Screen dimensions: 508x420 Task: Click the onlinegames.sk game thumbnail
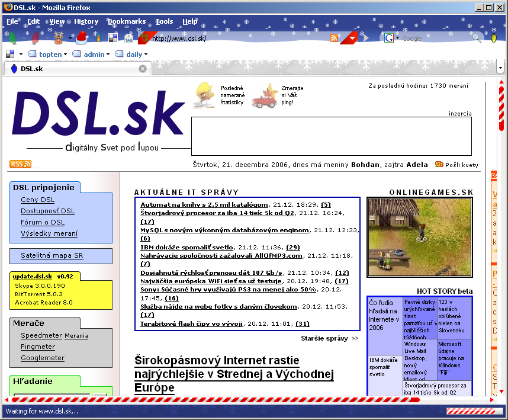tap(420, 238)
